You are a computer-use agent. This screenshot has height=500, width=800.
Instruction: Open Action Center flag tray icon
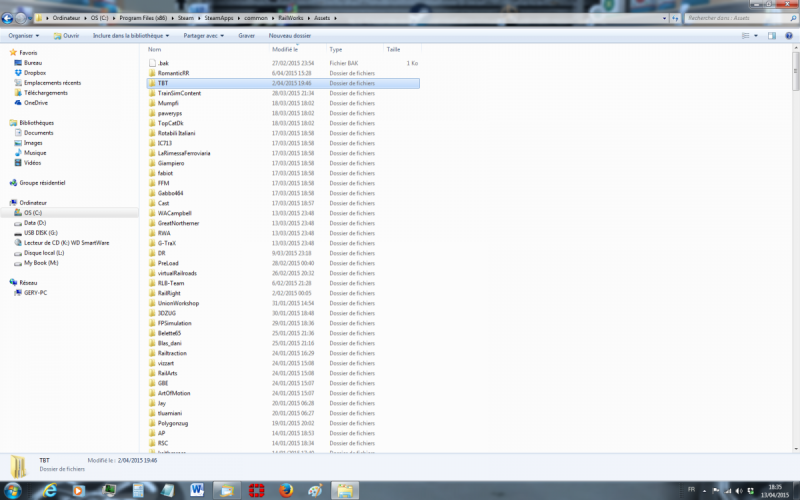click(x=716, y=490)
